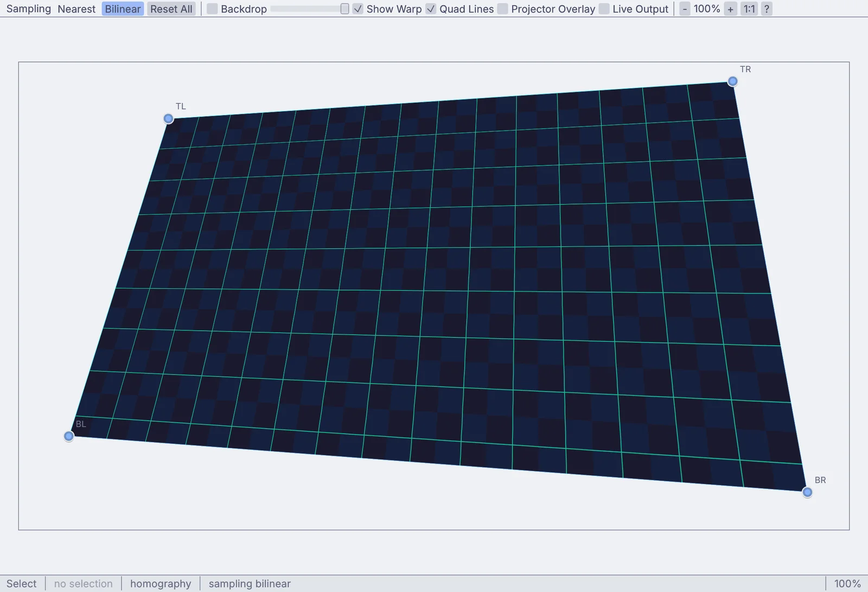
Task: Zoom out with the minus button
Action: (x=685, y=9)
